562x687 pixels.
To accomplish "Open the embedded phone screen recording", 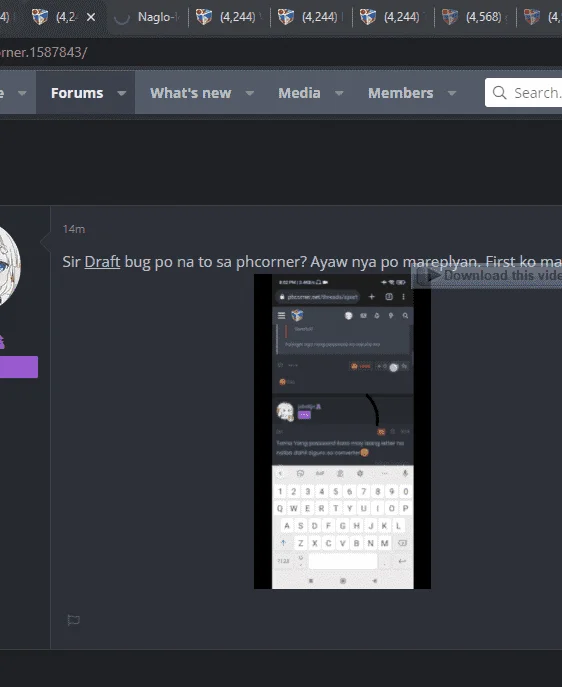I will (343, 432).
